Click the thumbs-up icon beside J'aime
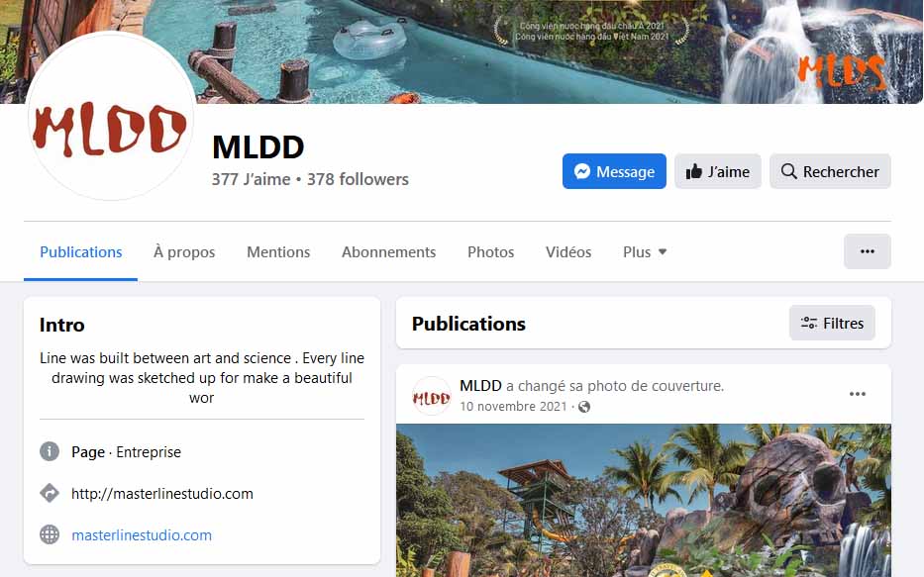Screen dimensions: 924x577 point(694,171)
